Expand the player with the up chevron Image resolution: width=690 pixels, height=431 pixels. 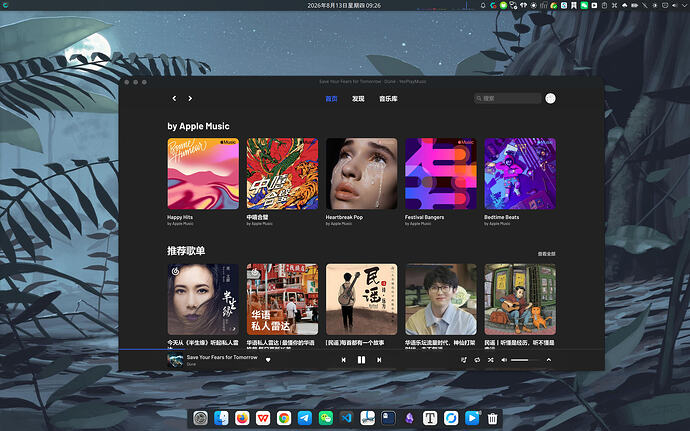coord(549,360)
